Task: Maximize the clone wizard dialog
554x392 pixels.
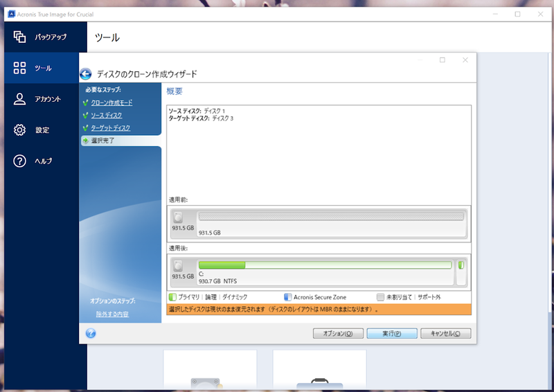Action: coord(443,60)
